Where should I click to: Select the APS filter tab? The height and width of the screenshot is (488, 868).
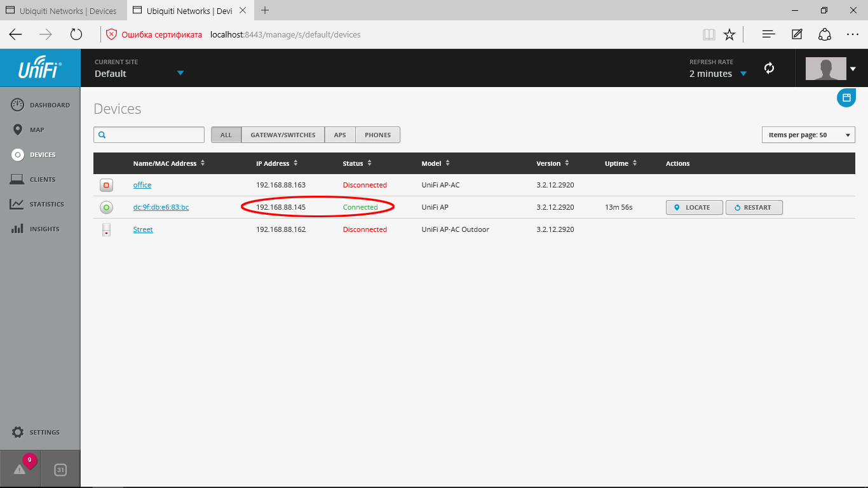click(x=340, y=135)
